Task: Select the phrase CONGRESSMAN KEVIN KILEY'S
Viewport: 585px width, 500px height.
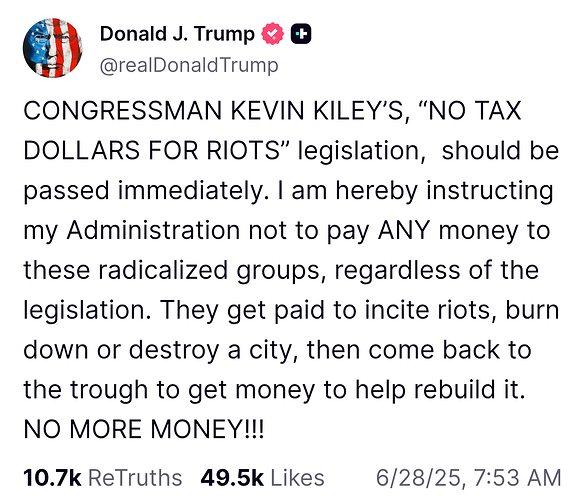Action: [x=213, y=111]
